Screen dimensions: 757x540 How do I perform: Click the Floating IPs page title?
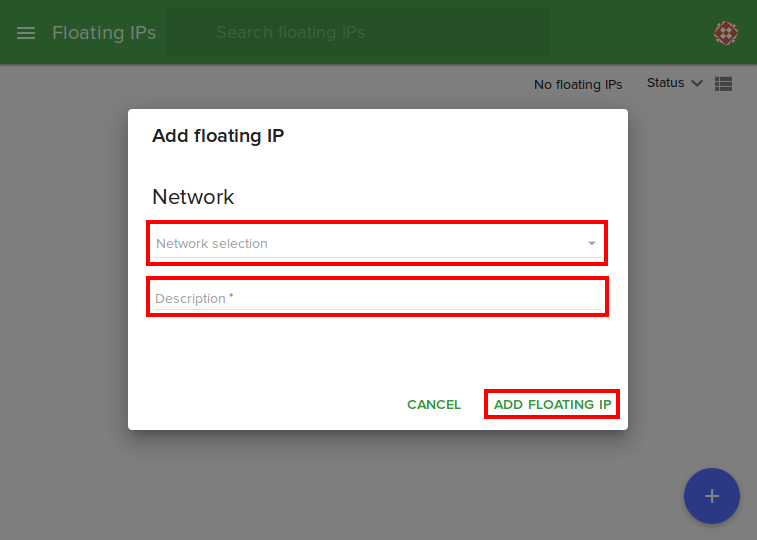coord(104,33)
